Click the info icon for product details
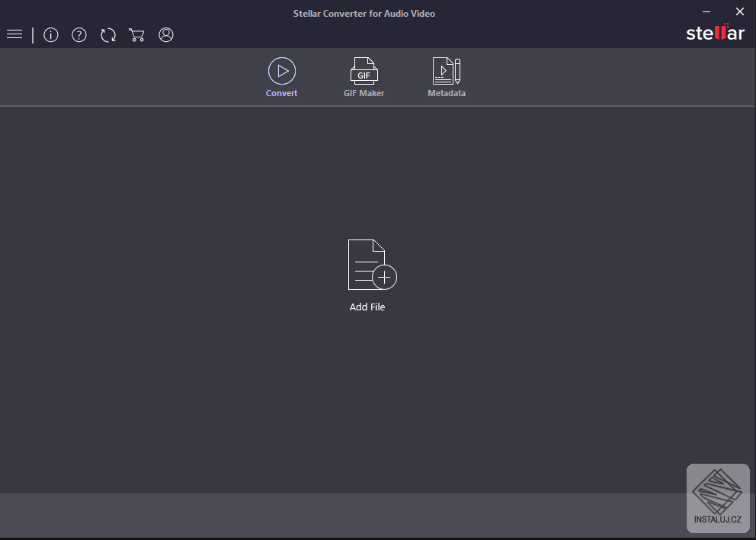Screen dimensions: 756x540 click(50, 34)
